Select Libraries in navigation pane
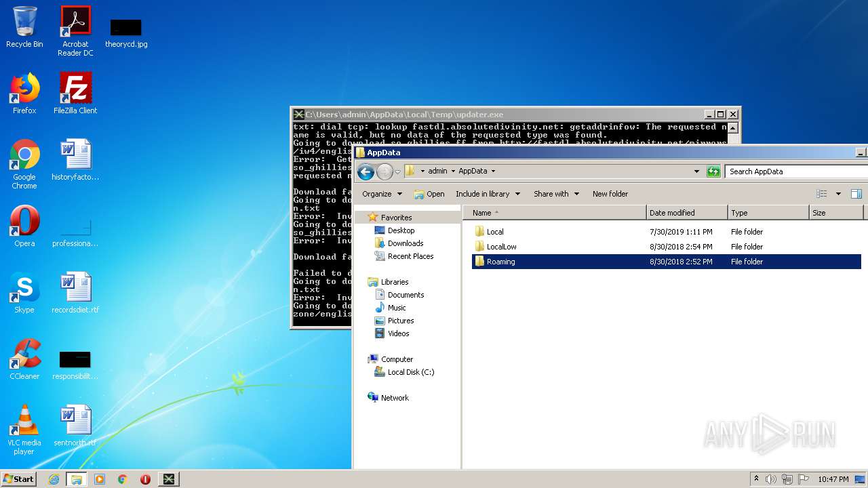The image size is (868, 488). point(394,282)
